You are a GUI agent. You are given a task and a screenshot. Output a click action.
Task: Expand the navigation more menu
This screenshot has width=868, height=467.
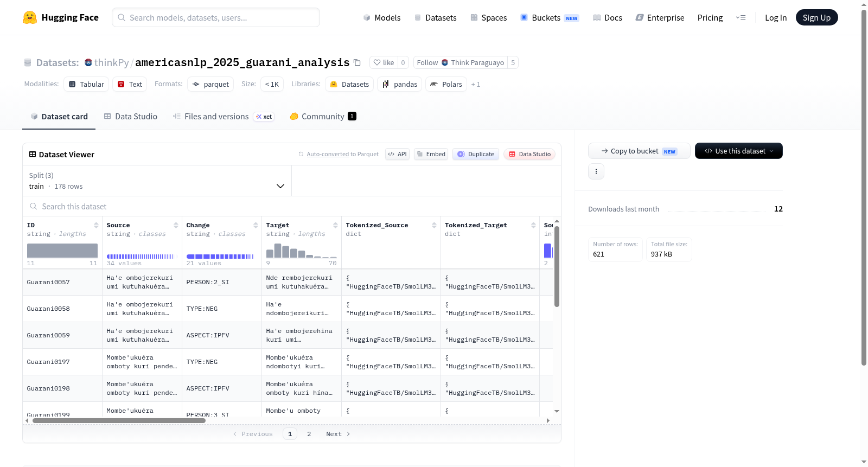point(741,17)
